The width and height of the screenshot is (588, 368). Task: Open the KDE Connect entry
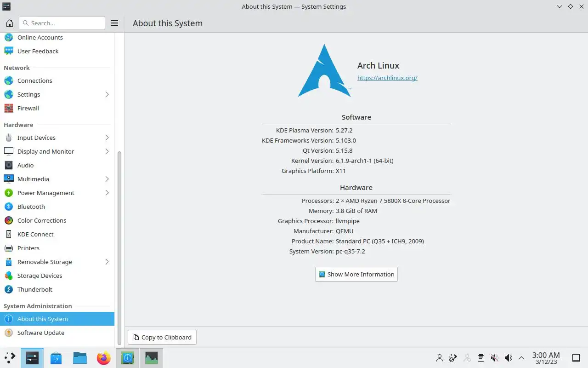(x=57, y=234)
